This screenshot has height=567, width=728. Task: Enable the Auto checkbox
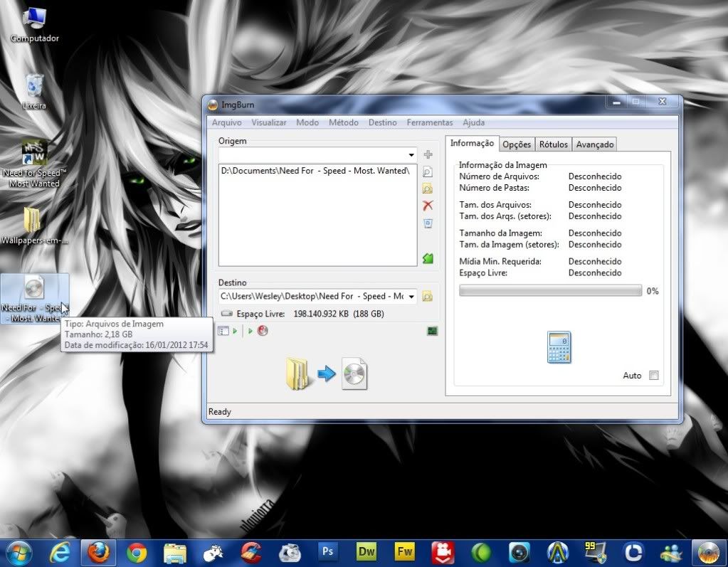[x=654, y=376]
